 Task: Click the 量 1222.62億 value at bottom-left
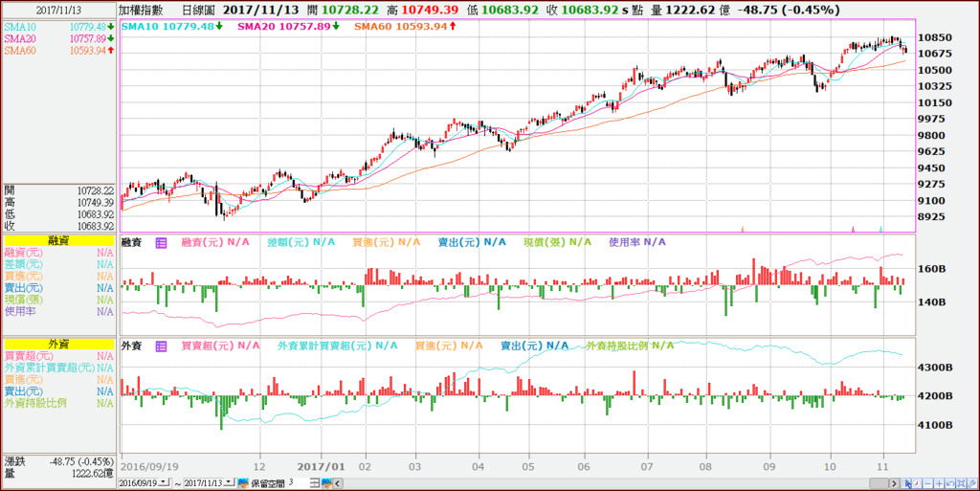tap(95, 474)
